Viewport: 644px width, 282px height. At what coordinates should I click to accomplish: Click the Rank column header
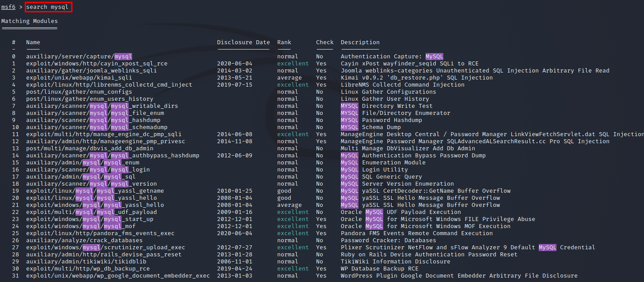[284, 42]
